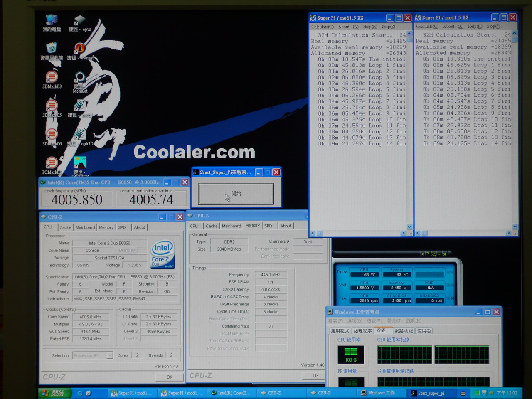The width and height of the screenshot is (532, 399).
Task: Open the cpuz shortcut icon on the desktop
Action: point(79,20)
